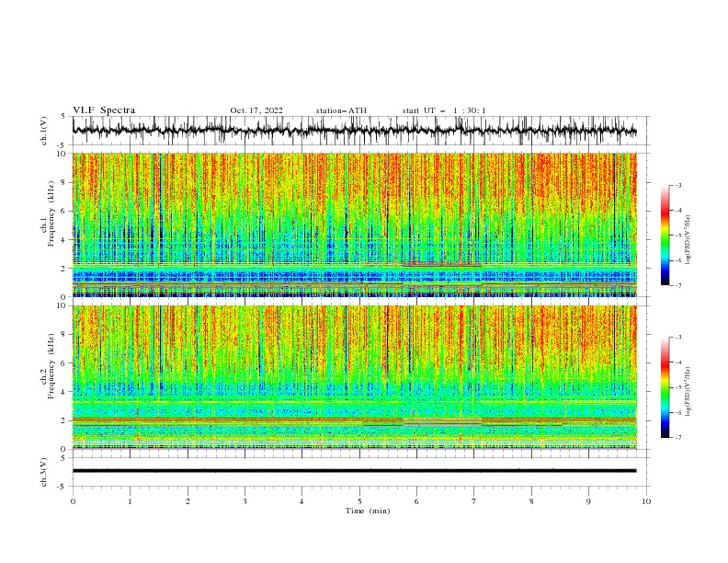Click the "VLF Spectra" title text
Screen dimensions: 728x563
pos(104,110)
